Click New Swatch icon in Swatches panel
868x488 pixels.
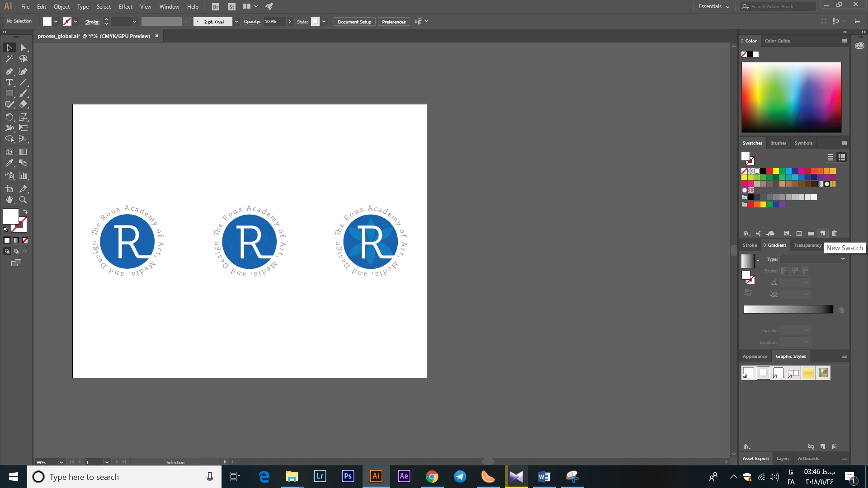[x=823, y=233]
